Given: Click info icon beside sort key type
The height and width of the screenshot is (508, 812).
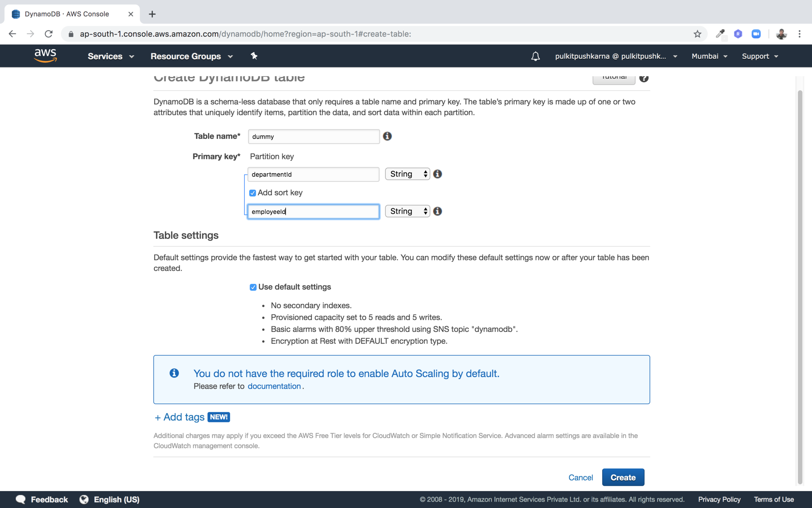Looking at the screenshot, I should (x=438, y=211).
